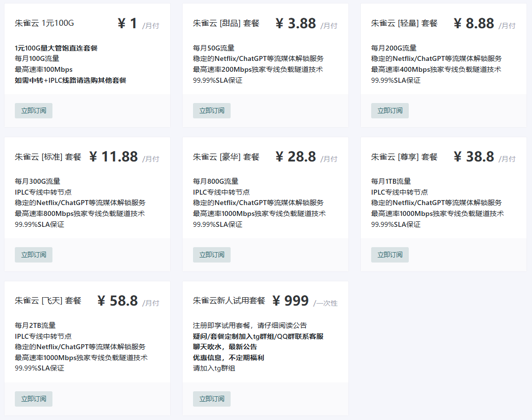Click the 最高速率800Mbps独家专线负载隧道技术 line
The height and width of the screenshot is (420, 532).
tap(80, 213)
